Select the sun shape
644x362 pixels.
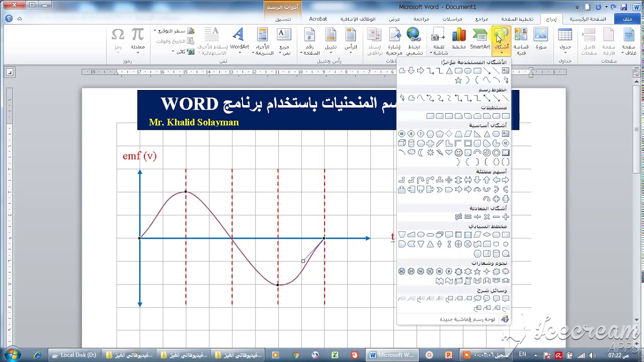[431, 152]
